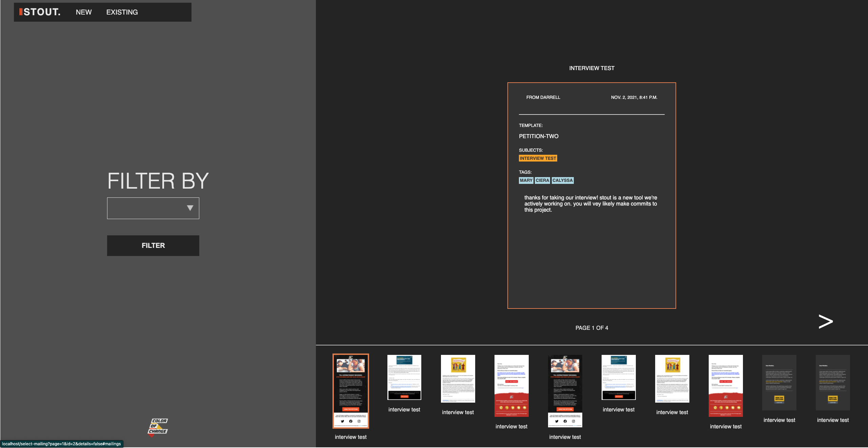Open the EXISTING menu item

(x=122, y=12)
